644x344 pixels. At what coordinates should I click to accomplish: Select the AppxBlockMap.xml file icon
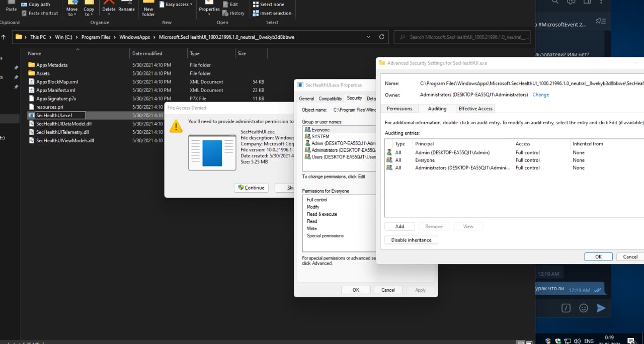point(32,82)
